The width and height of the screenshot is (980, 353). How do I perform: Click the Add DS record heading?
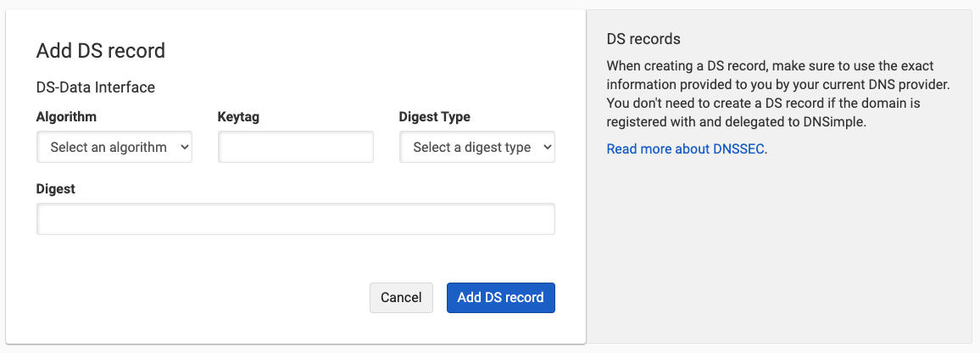tap(101, 51)
